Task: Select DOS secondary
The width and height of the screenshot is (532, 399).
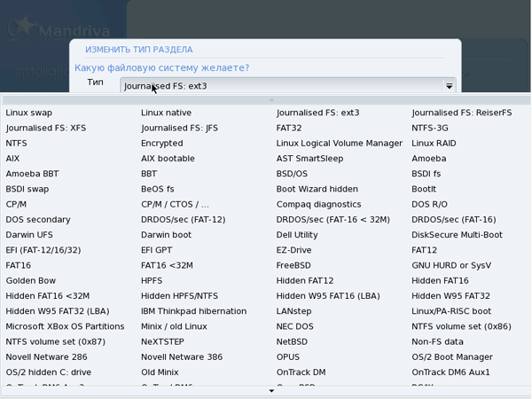Action: (x=38, y=220)
